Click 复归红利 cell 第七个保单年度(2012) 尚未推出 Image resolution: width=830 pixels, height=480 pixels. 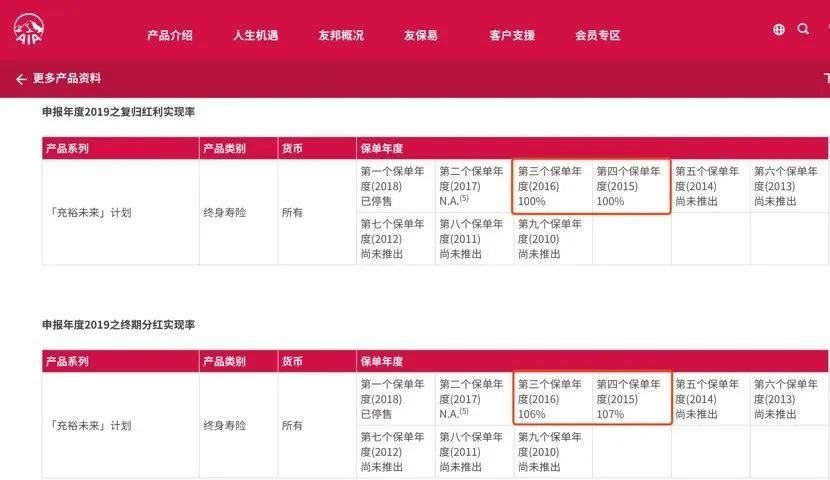[x=396, y=239]
